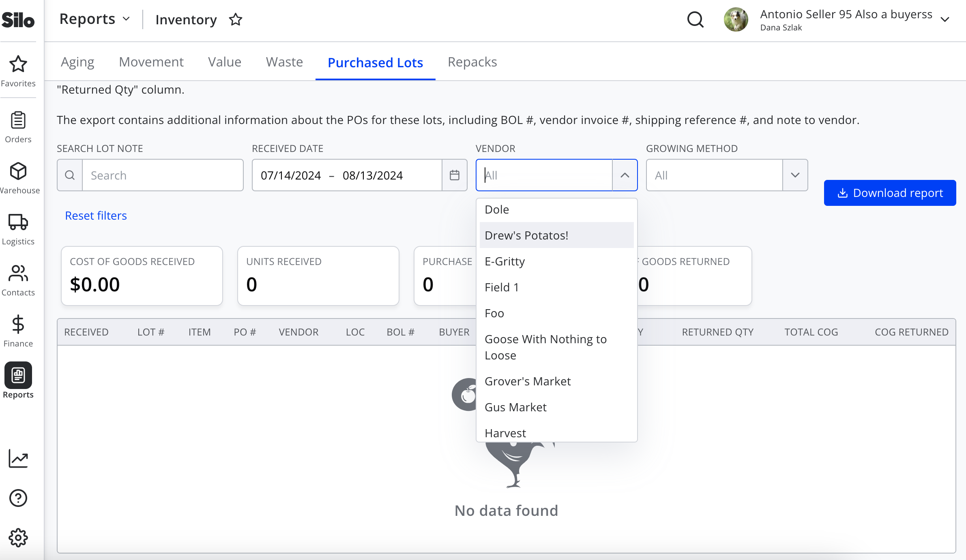The width and height of the screenshot is (966, 560).
Task: Select Drew's Potatos! vendor option
Action: (x=556, y=235)
